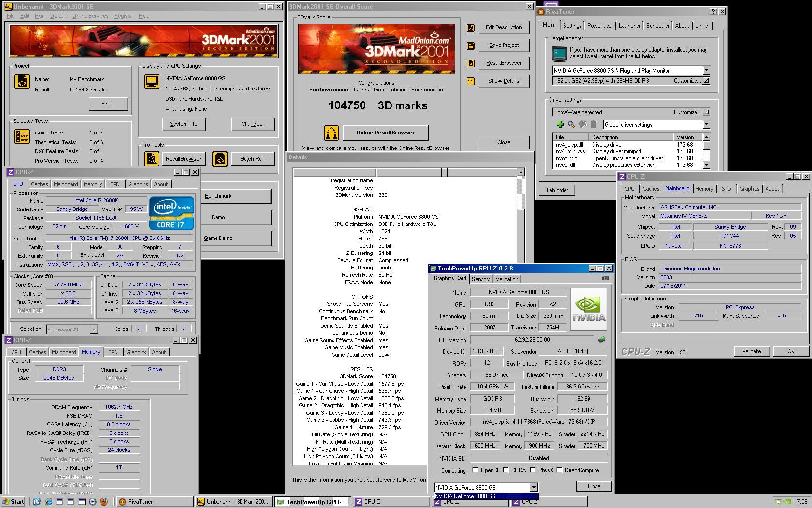Click the BIOS save chip icon in GPU-Z
This screenshot has width=812, height=508.
[x=602, y=340]
